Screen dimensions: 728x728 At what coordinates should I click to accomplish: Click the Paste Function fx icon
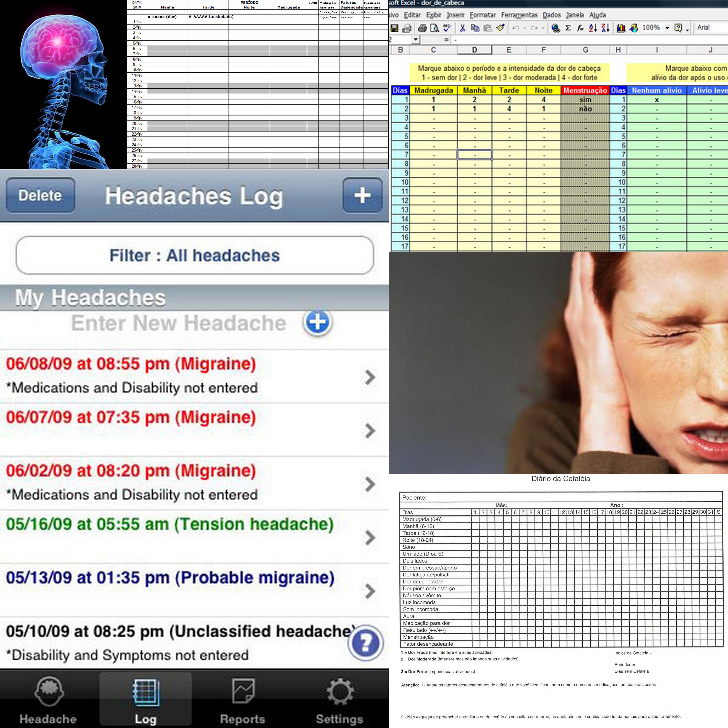(x=580, y=28)
